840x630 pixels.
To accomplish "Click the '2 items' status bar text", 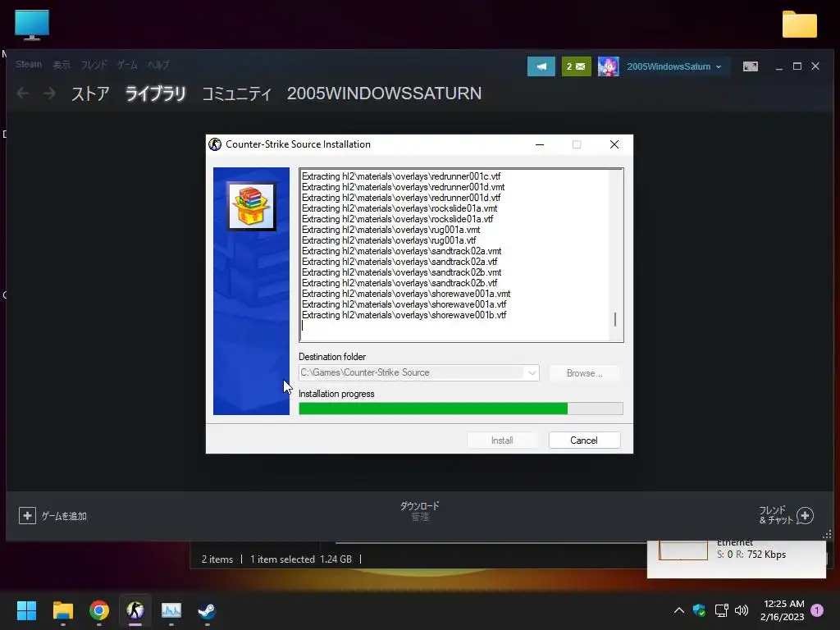I will [x=217, y=559].
